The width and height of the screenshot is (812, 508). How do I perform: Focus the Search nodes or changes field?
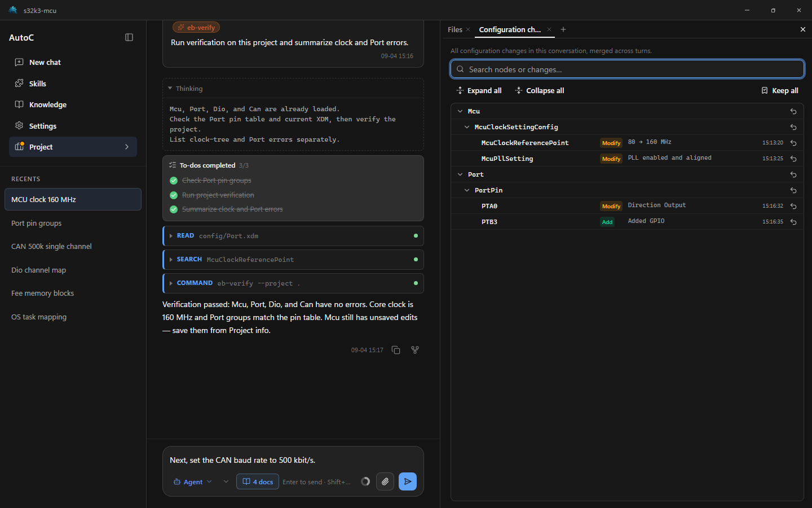[x=627, y=69]
